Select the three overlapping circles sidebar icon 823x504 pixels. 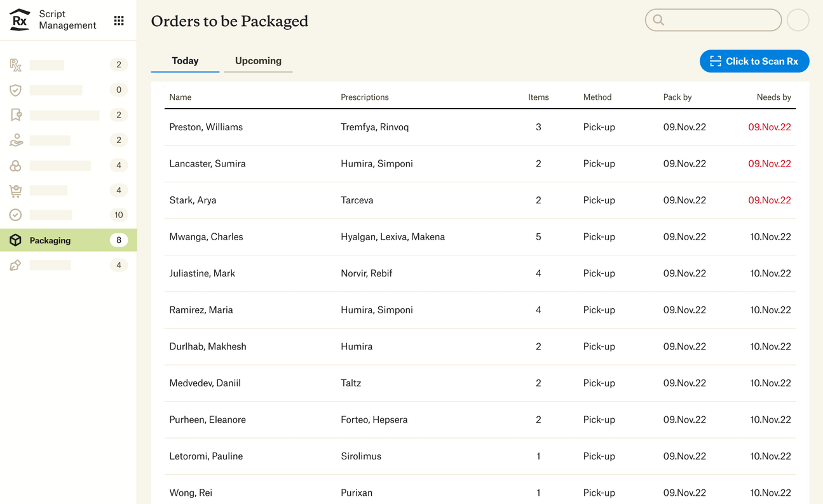click(16, 165)
